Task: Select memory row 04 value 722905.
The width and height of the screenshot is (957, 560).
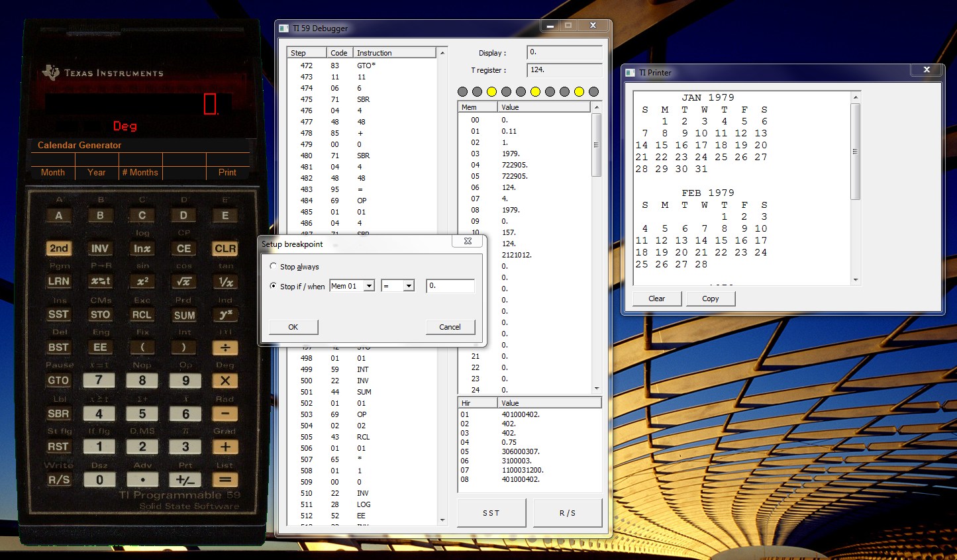Action: tap(525, 165)
